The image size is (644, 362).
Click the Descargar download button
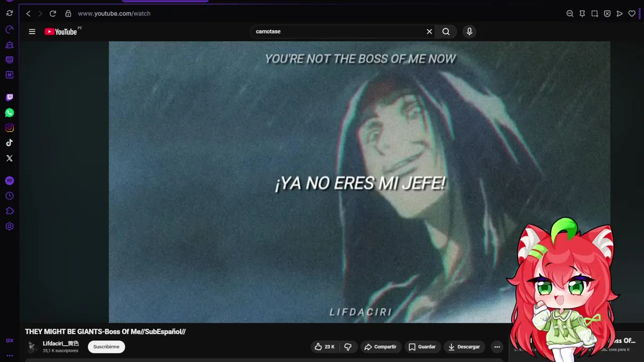click(x=464, y=347)
